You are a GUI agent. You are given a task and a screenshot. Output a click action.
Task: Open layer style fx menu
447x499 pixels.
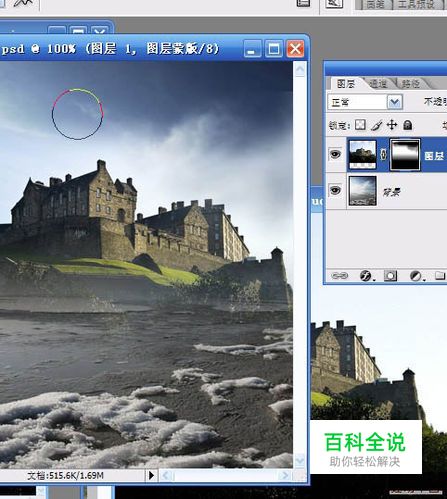tap(366, 276)
